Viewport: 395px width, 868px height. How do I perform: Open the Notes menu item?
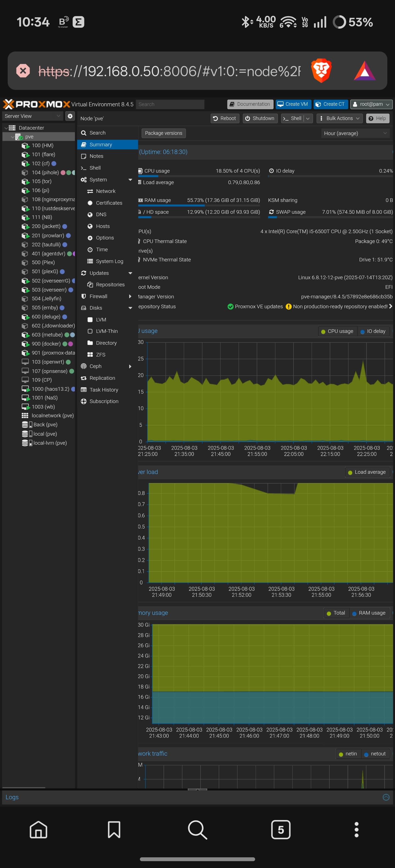click(108, 156)
